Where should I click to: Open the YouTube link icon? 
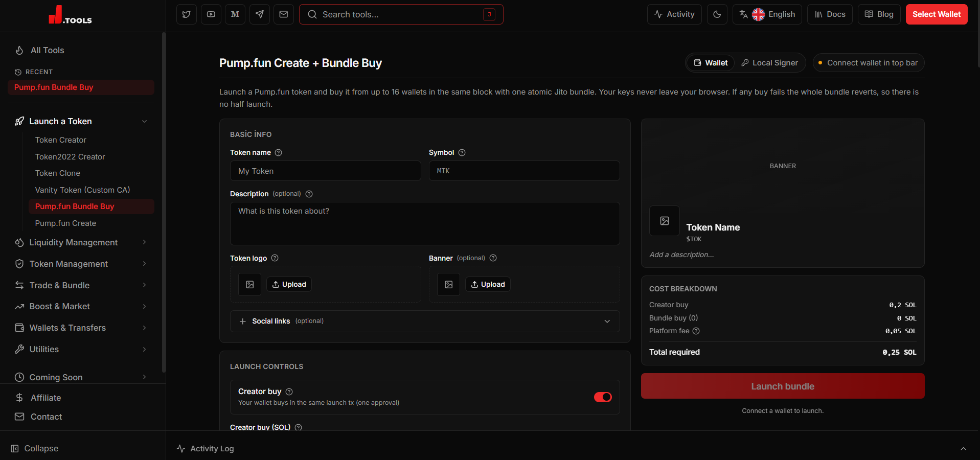tap(211, 14)
